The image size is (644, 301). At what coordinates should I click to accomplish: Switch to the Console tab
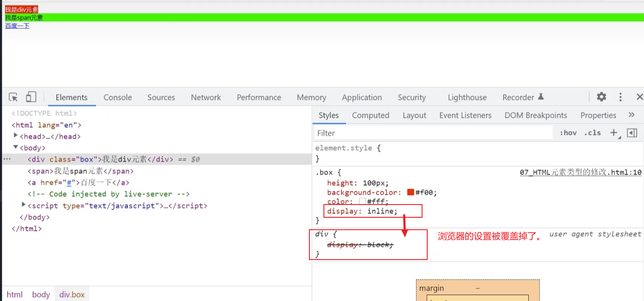tap(118, 97)
